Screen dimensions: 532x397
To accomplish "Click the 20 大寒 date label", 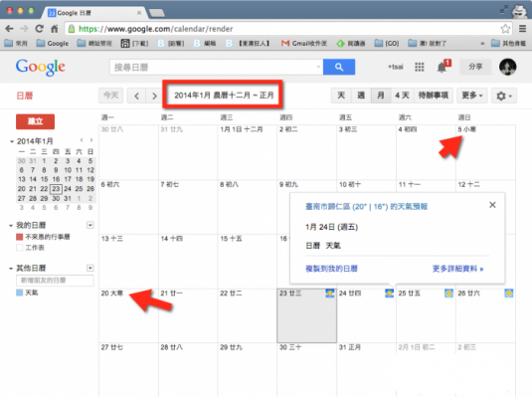I will pos(112,294).
